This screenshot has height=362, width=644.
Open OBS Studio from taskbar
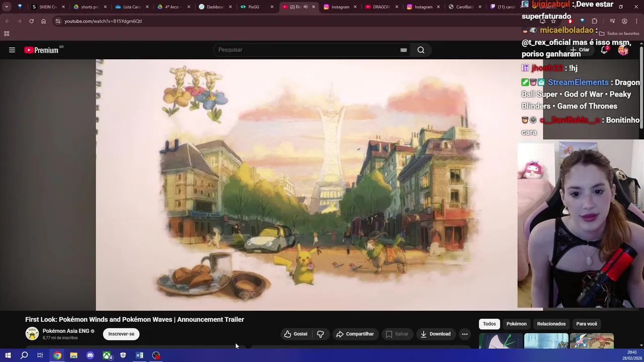point(156,355)
